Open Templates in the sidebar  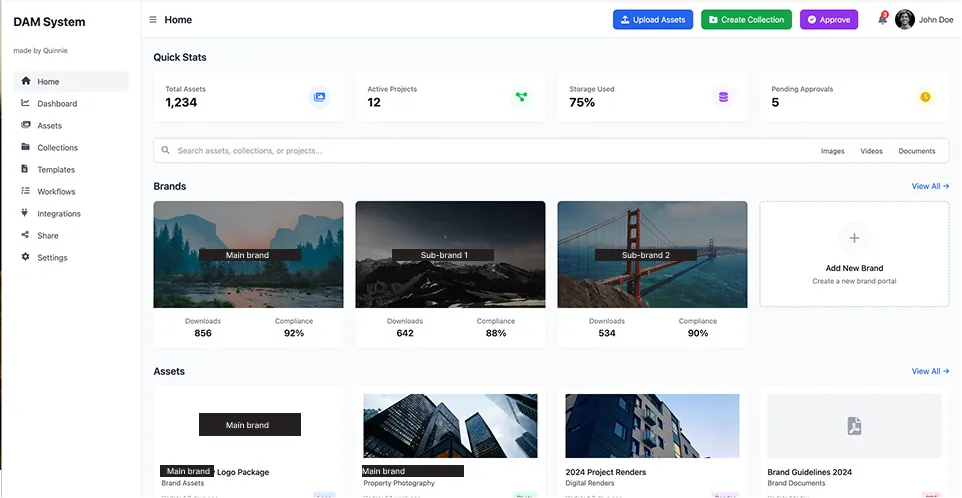71,170
